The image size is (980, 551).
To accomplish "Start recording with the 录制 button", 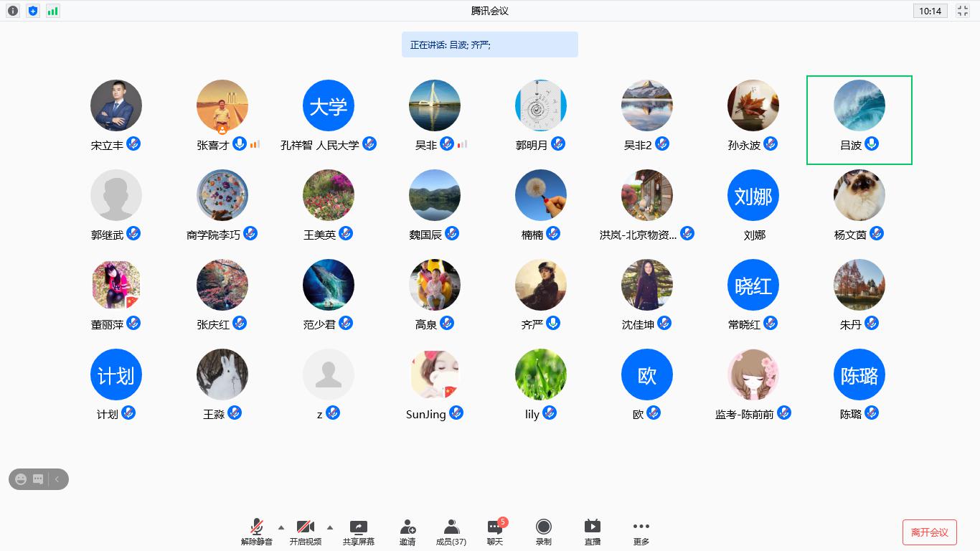I will click(x=544, y=532).
